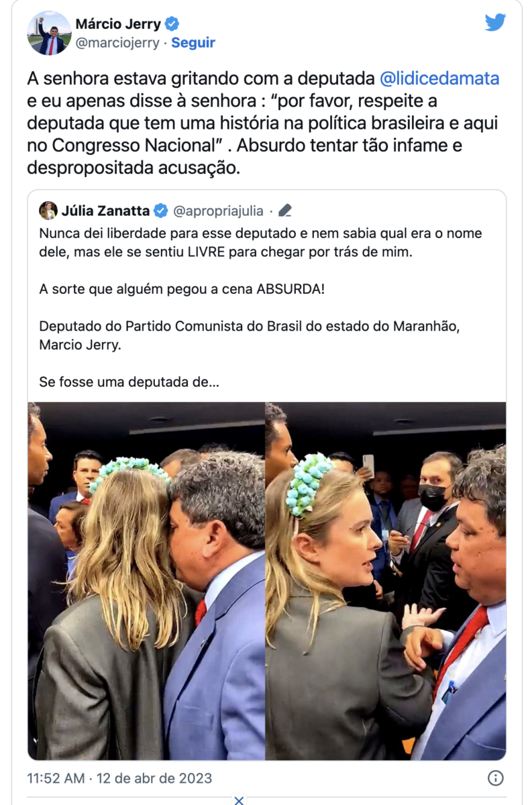Click the small X icon at bottom
Viewport: 532px width, 805px height.
point(239,800)
